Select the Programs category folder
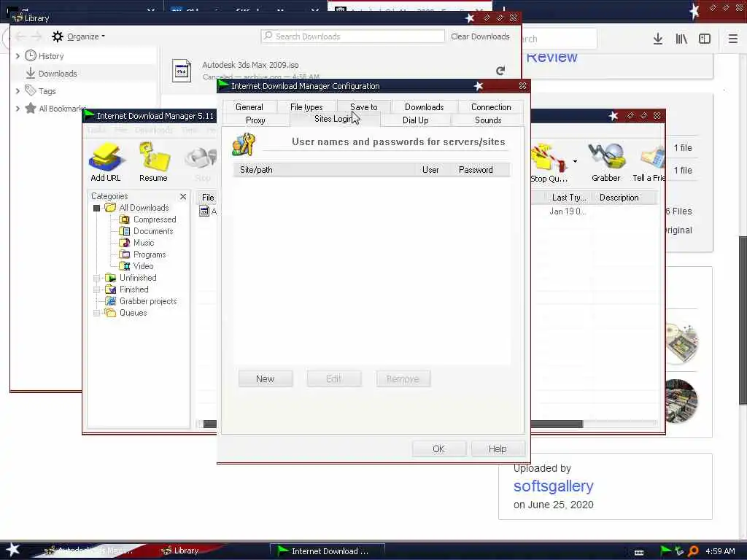This screenshot has height=560, width=747. click(142, 254)
